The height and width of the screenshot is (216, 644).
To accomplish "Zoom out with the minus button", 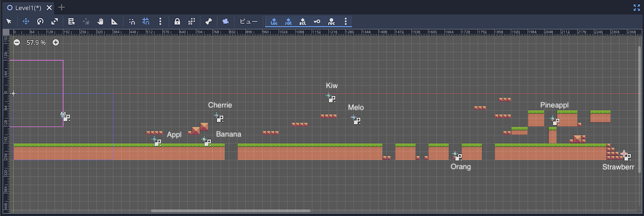I will (17, 42).
